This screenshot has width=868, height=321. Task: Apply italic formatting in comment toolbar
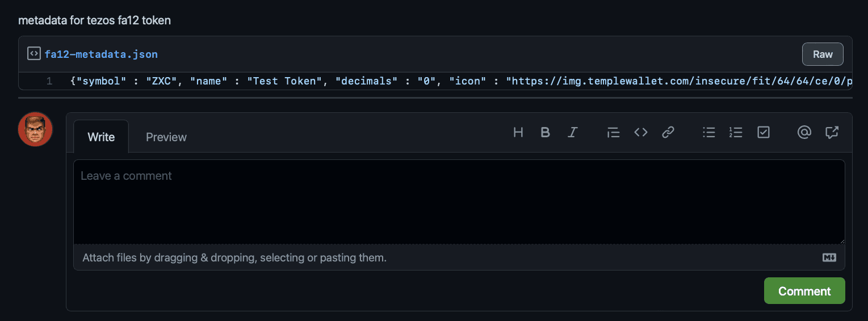click(x=573, y=133)
